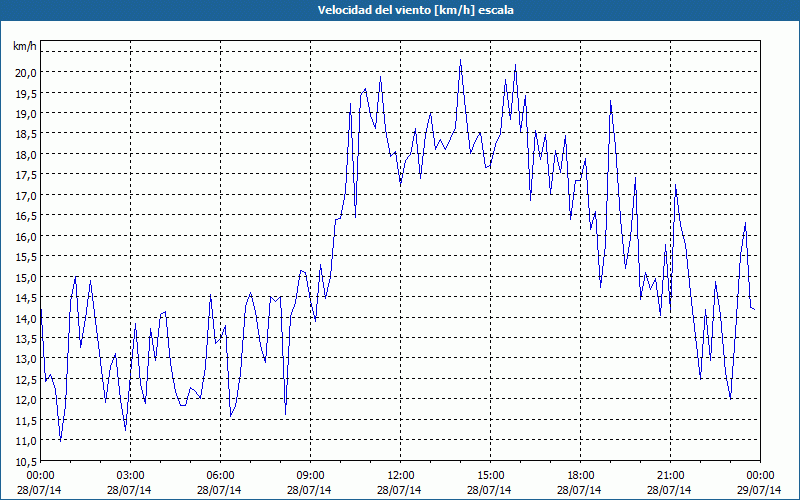Select the 14,0 y-axis value
The width and height of the screenshot is (800, 500).
tap(26, 318)
